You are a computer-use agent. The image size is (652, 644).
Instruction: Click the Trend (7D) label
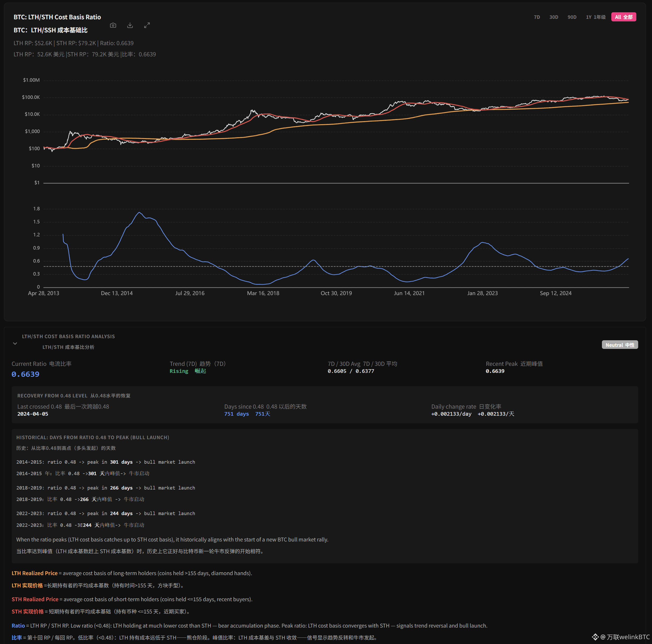point(183,364)
